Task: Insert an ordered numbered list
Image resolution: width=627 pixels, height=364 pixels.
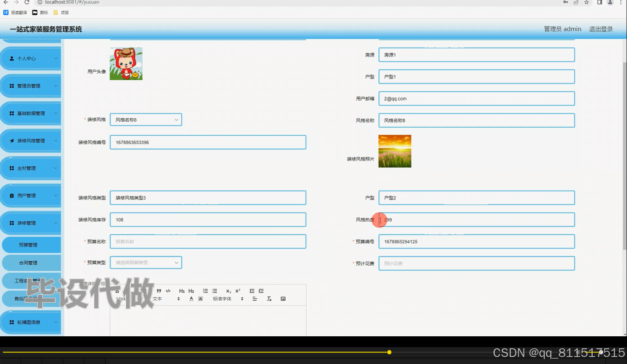Action: point(206,291)
